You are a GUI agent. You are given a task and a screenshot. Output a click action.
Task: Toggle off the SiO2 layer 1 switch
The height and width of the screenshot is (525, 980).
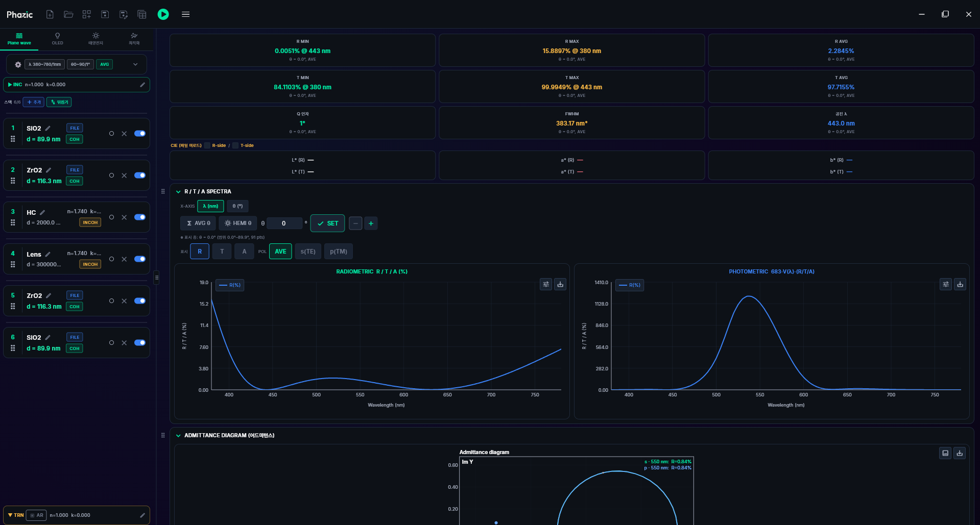(140, 134)
